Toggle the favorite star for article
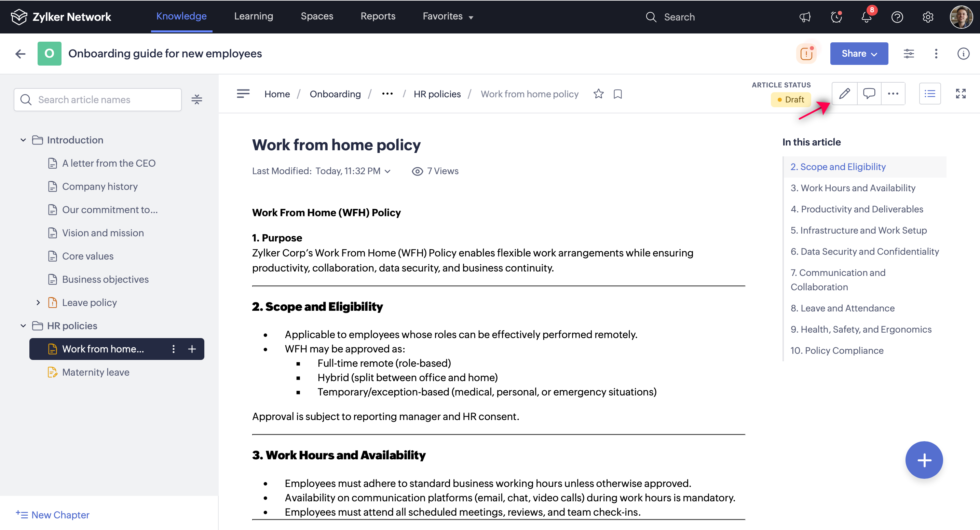980x530 pixels. [598, 94]
